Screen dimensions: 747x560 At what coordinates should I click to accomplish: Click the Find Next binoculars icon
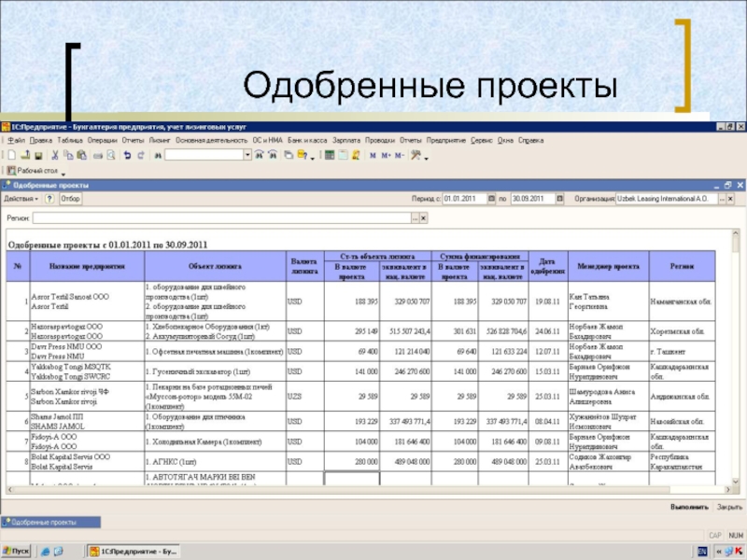click(260, 155)
